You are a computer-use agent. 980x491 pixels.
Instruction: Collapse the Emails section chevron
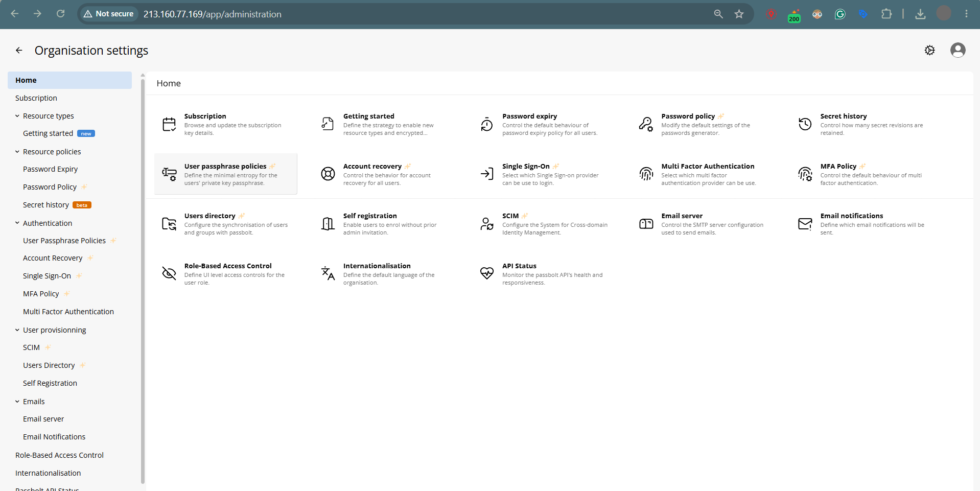[17, 402]
